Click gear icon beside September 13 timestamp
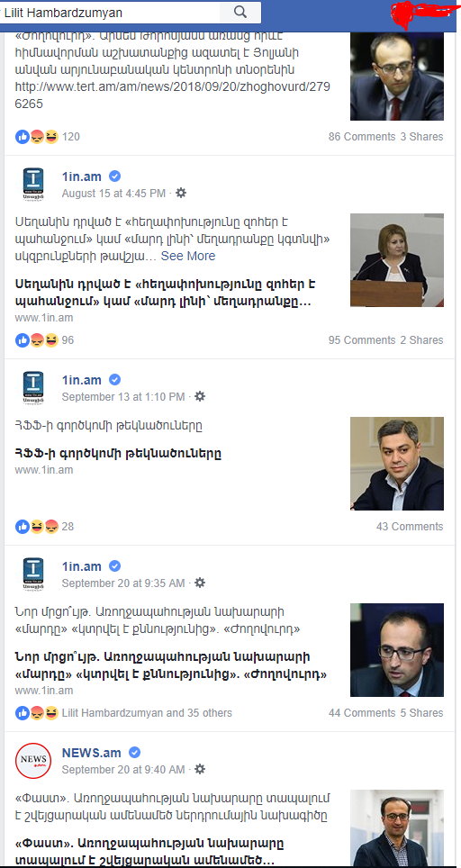The image size is (461, 868). click(x=201, y=396)
